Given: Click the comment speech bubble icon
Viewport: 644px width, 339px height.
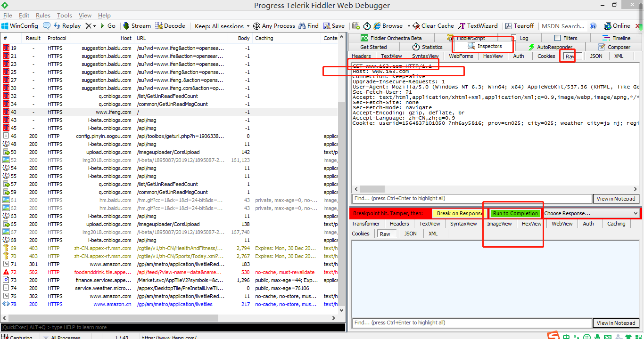Looking at the screenshot, I should pyautogui.click(x=47, y=26).
